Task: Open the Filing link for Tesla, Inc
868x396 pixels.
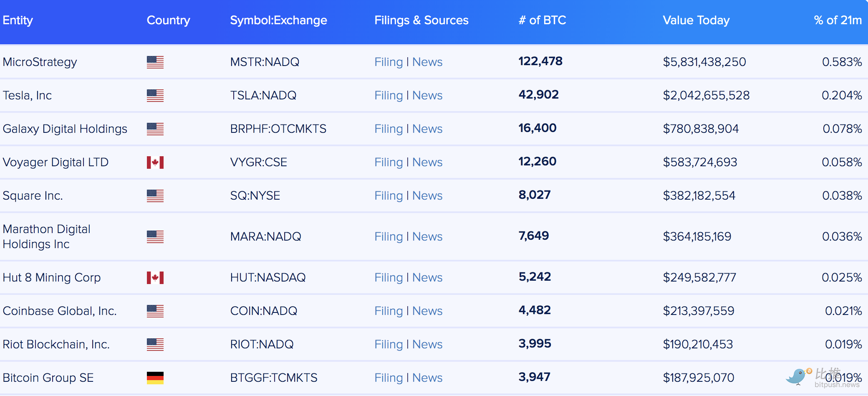Action: click(389, 95)
